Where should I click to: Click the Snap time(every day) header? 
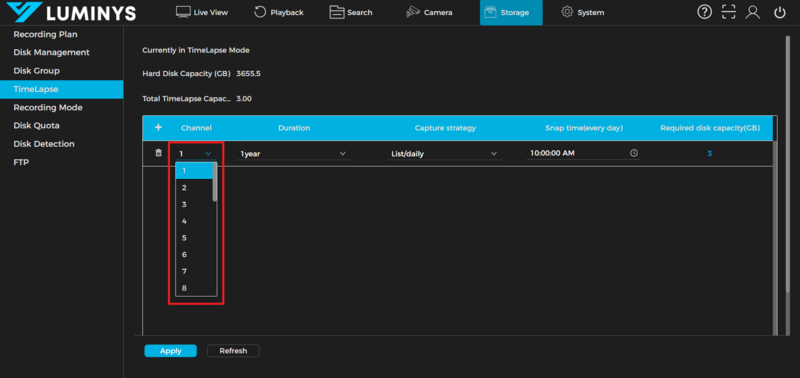584,128
